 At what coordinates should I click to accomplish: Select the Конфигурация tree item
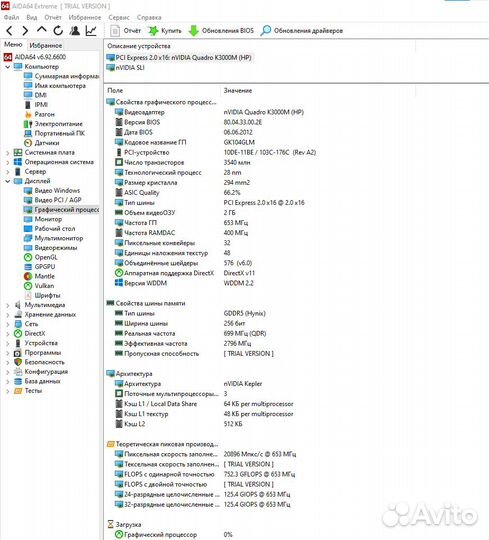41,372
